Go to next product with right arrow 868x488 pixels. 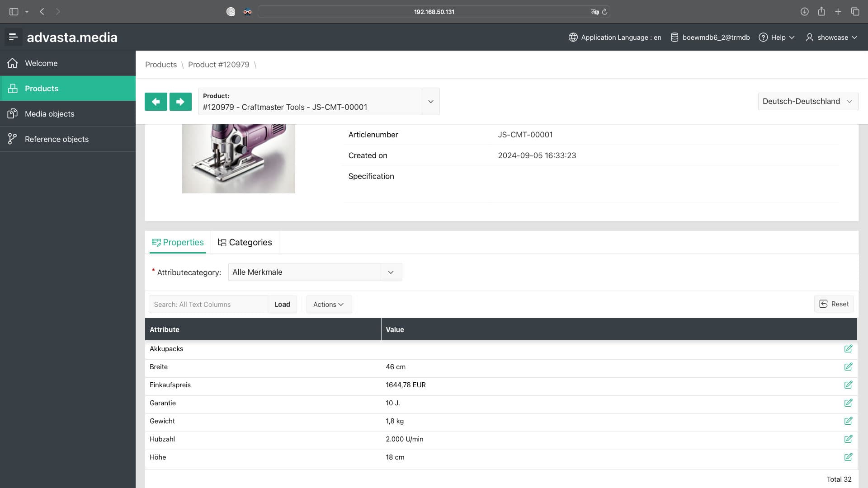point(180,102)
